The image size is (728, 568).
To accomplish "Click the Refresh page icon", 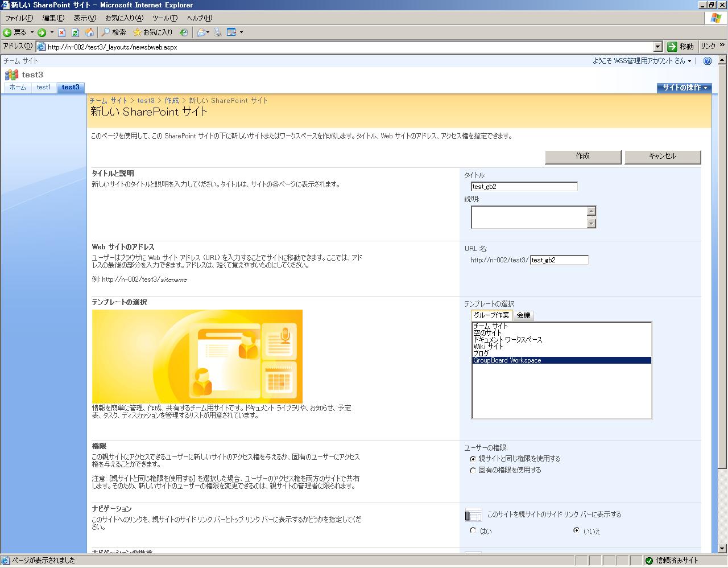I will coord(75,32).
